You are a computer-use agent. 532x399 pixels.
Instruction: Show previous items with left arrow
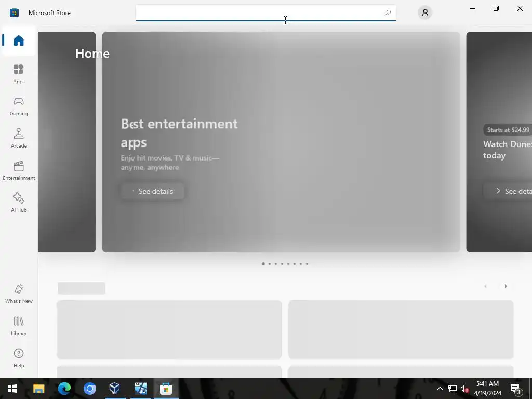click(486, 286)
